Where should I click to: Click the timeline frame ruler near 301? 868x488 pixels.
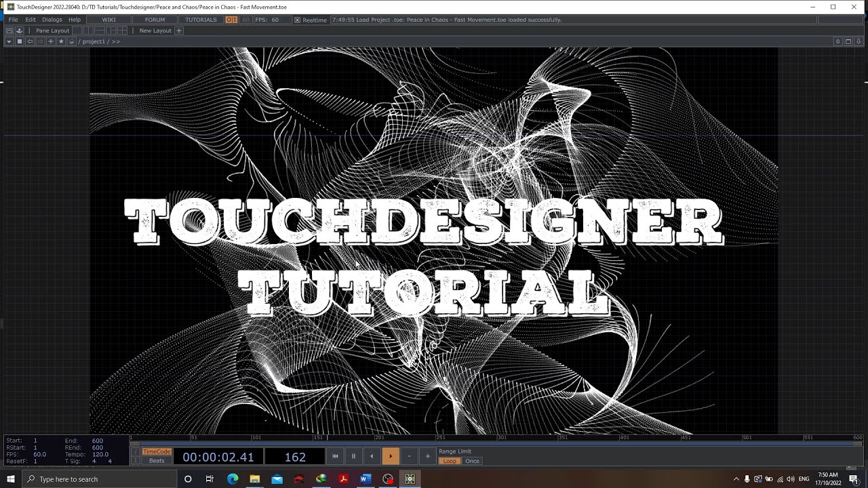coord(502,438)
